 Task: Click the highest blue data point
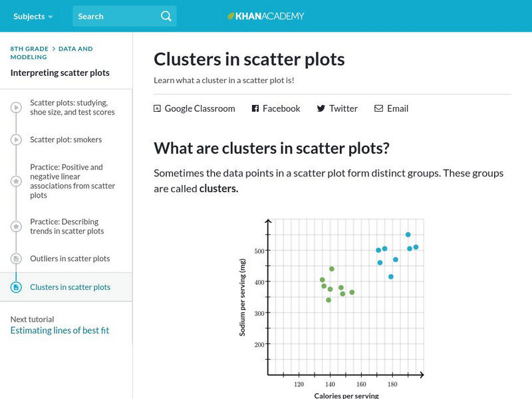408,235
